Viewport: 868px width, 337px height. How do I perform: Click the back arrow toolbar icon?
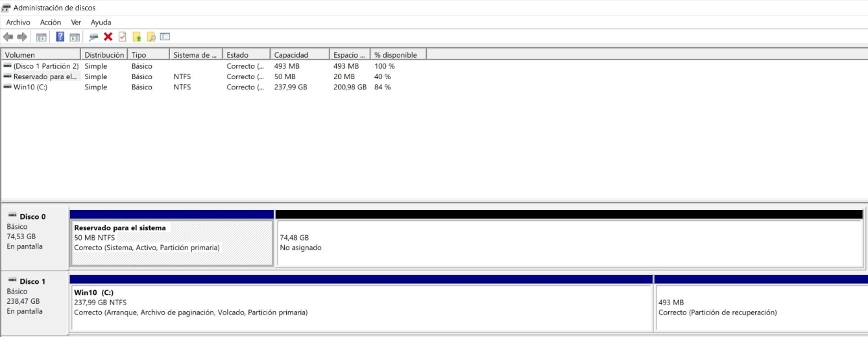coord(8,37)
